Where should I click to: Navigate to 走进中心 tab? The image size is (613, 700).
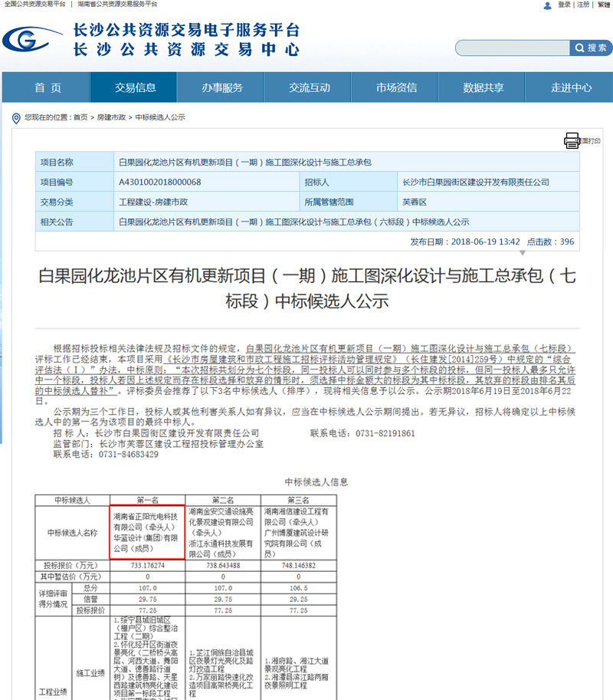point(571,88)
